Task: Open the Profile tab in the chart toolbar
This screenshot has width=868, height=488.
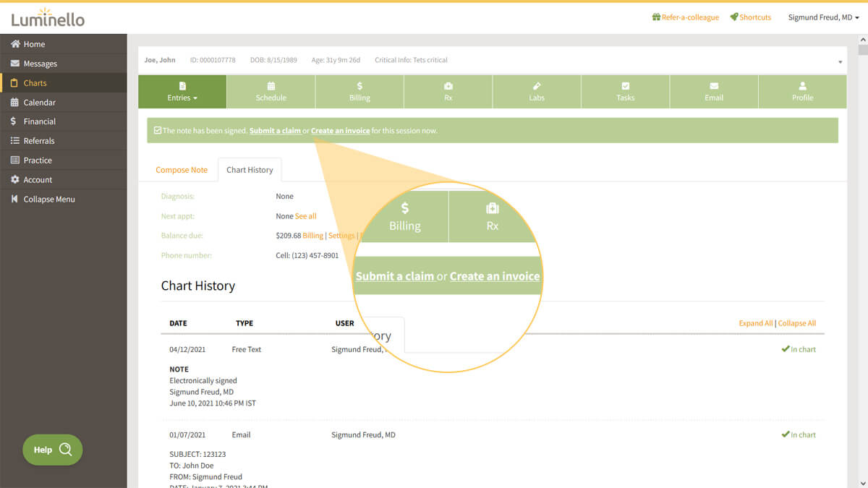Action: pyautogui.click(x=802, y=92)
